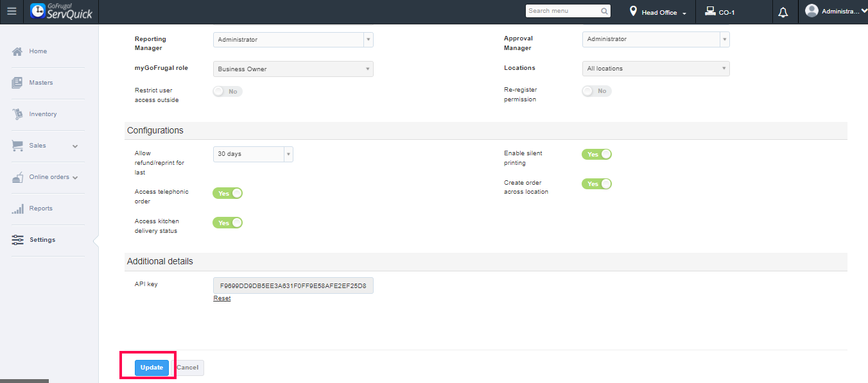Toggle Access kitchen delivery status
This screenshot has width=868, height=383.
tap(227, 223)
